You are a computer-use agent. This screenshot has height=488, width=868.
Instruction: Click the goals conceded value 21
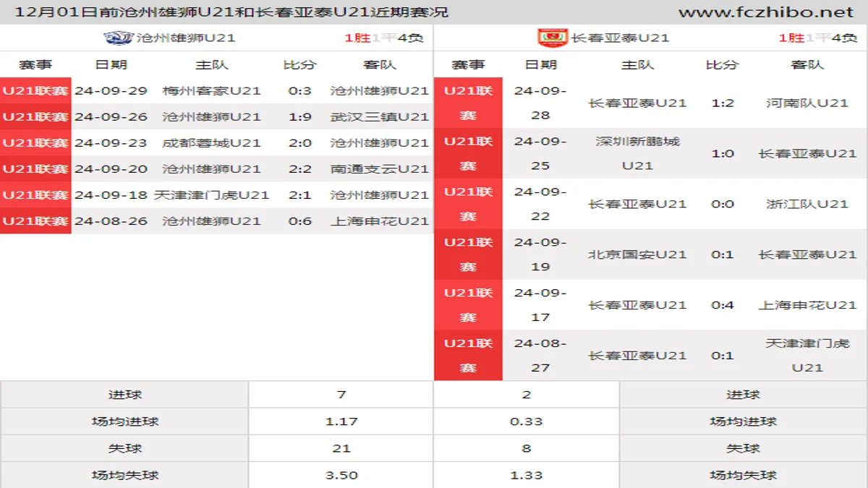point(341,448)
